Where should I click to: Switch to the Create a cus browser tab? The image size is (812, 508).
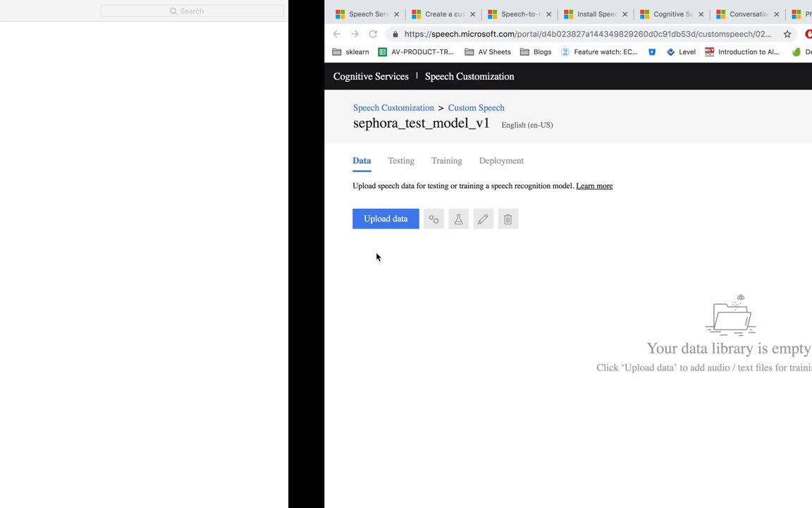pos(443,15)
